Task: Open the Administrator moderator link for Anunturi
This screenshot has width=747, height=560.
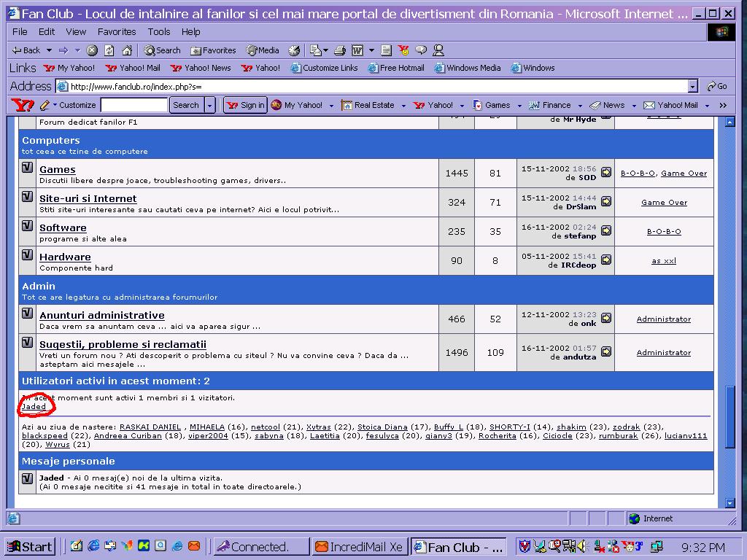Action: [664, 319]
